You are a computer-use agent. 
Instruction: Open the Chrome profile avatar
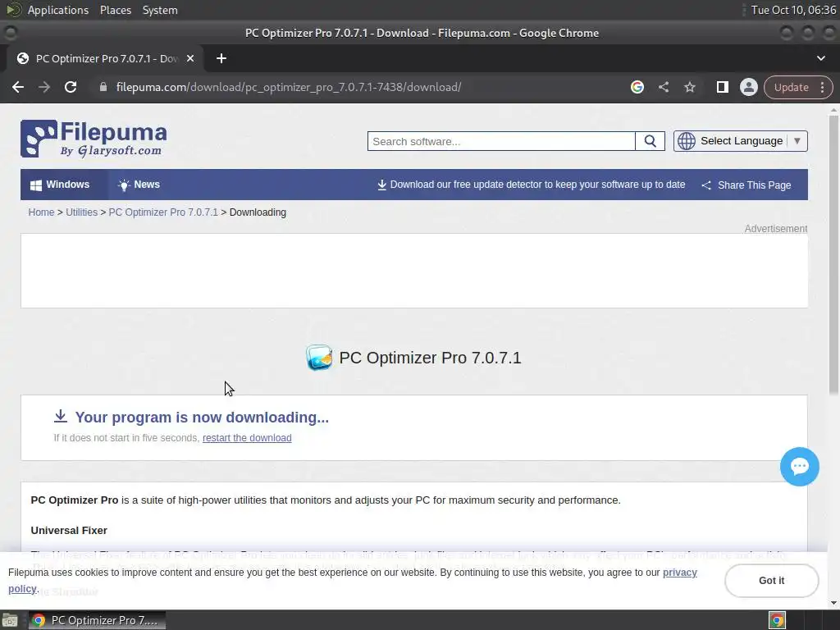[x=748, y=87]
